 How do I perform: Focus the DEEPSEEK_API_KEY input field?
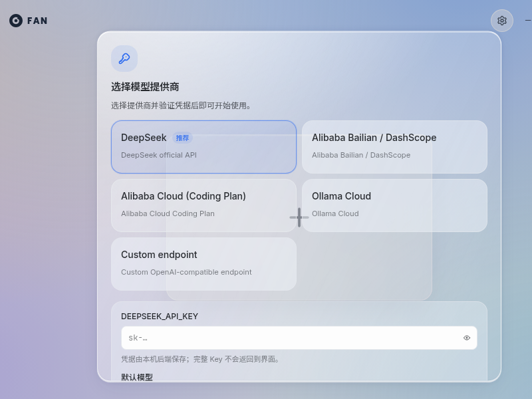(299, 338)
